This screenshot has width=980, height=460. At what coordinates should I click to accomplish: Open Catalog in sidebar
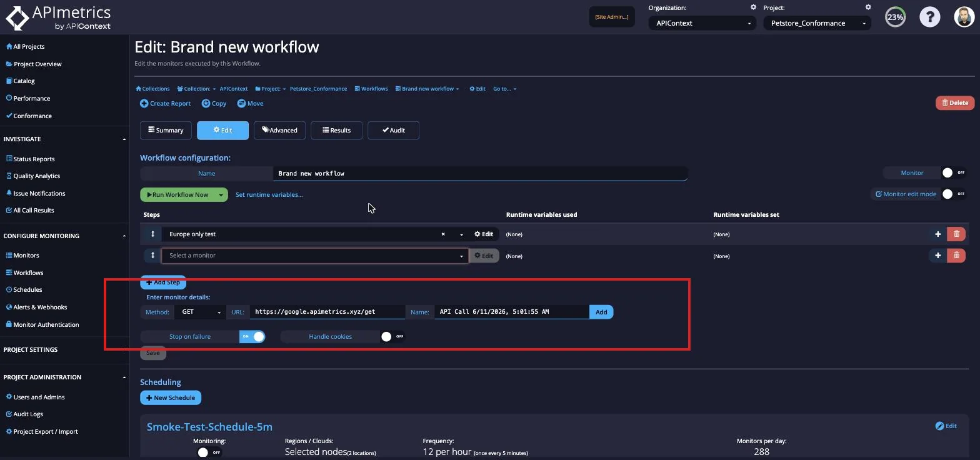pyautogui.click(x=20, y=81)
